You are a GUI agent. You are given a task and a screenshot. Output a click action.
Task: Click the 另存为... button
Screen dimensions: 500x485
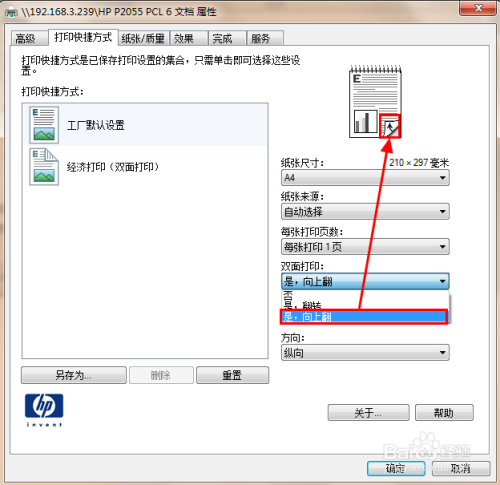tap(74, 375)
